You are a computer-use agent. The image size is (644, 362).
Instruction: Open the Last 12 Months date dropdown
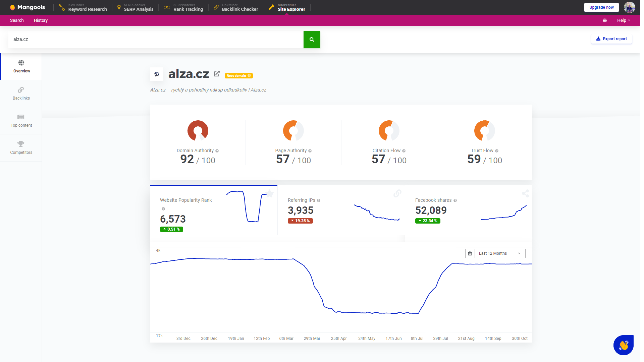[500, 253]
